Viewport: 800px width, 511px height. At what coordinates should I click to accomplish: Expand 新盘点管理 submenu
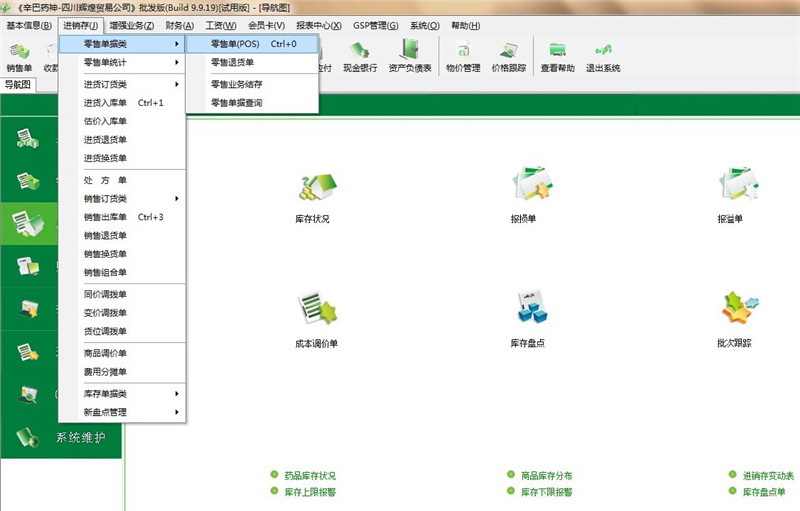[x=121, y=412]
